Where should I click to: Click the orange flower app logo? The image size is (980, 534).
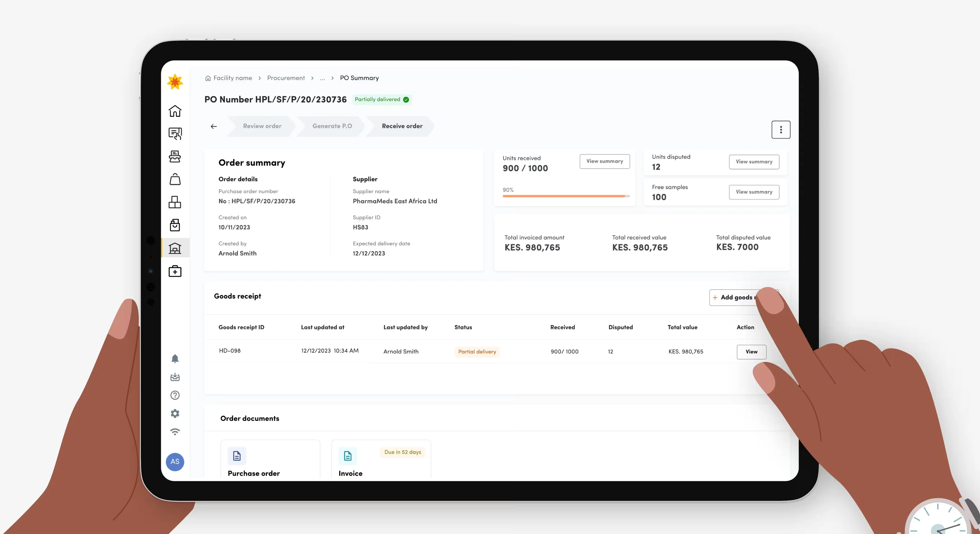point(175,82)
